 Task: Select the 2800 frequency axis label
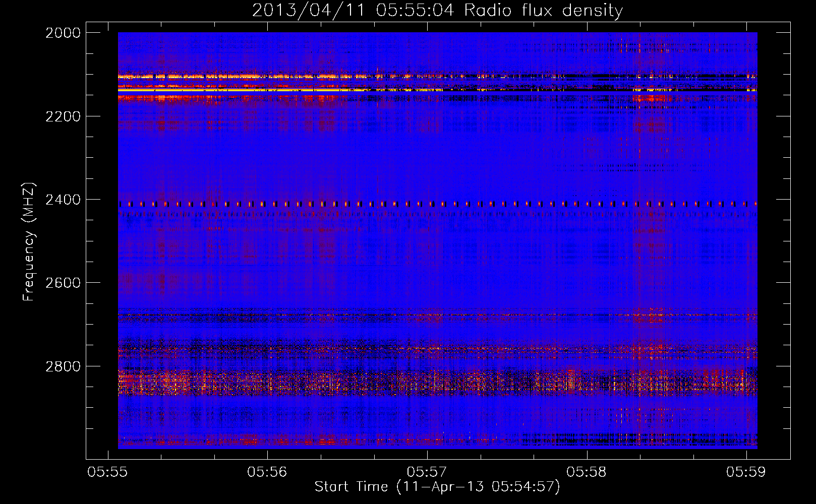pos(63,366)
